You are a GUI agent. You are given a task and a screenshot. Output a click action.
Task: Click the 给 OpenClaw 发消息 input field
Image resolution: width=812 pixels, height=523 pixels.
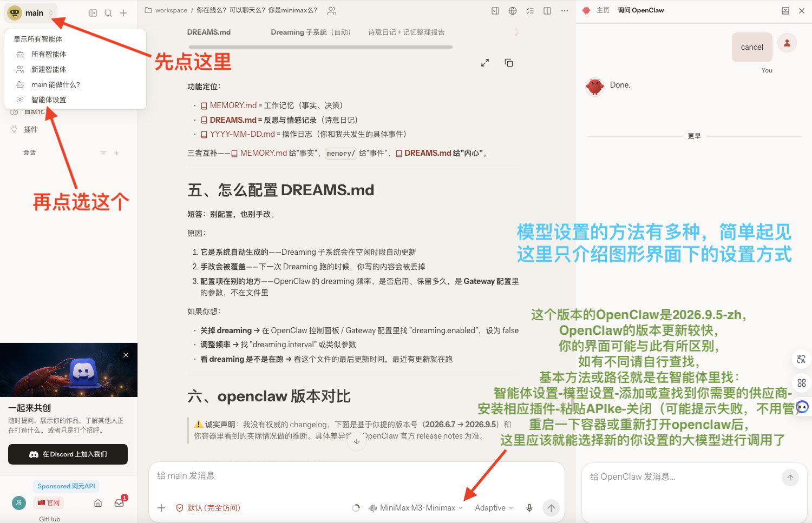coord(682,477)
